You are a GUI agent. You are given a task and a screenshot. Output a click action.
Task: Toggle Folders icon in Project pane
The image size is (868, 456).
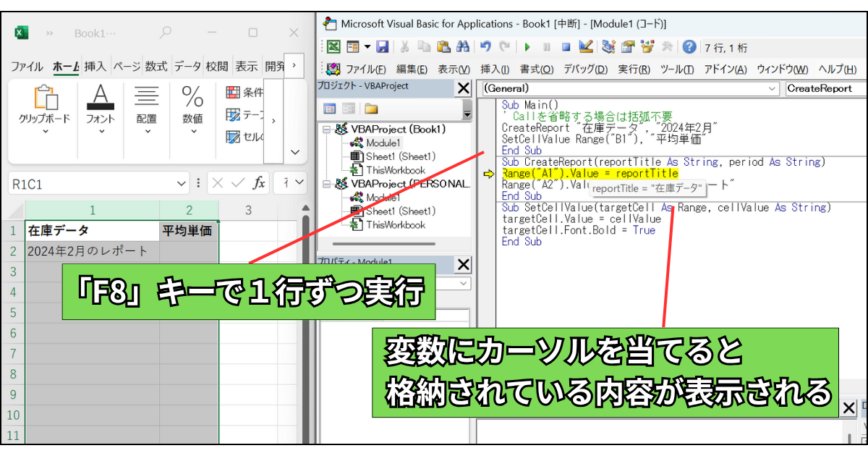point(371,109)
